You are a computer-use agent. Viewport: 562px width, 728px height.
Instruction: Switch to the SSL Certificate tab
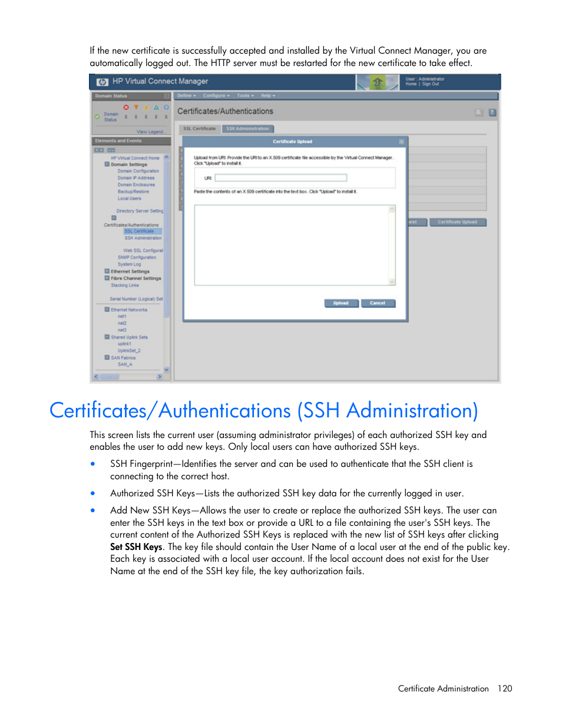point(200,129)
